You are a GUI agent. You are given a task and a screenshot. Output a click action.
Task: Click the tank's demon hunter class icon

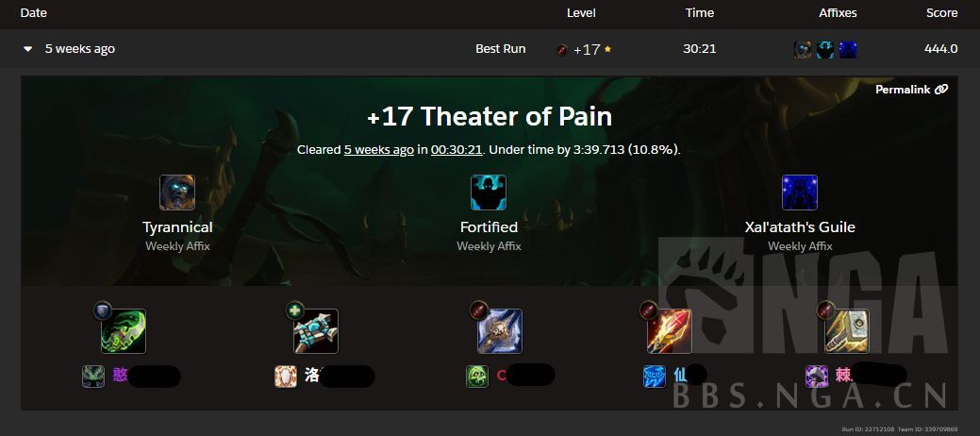point(93,377)
